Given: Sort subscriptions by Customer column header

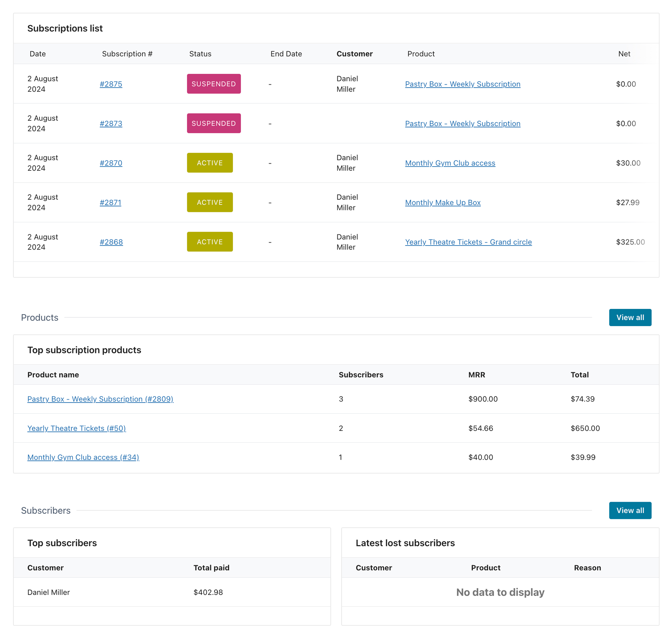Looking at the screenshot, I should point(354,54).
